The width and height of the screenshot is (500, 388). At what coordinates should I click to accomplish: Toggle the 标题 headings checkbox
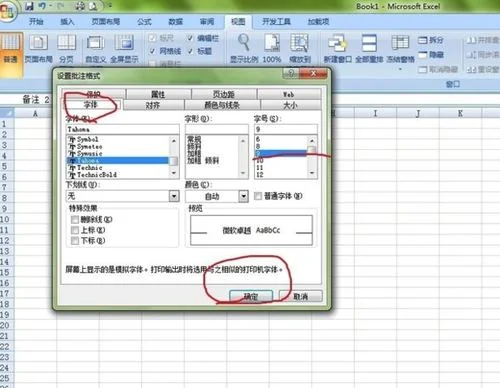pos(190,51)
